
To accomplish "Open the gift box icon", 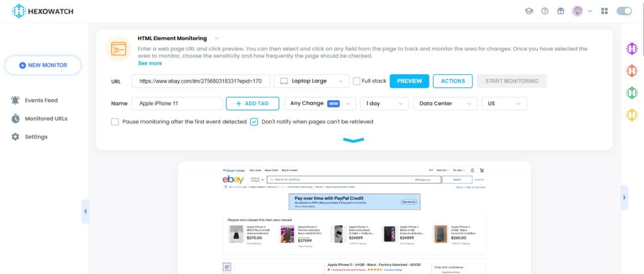I will (x=560, y=11).
